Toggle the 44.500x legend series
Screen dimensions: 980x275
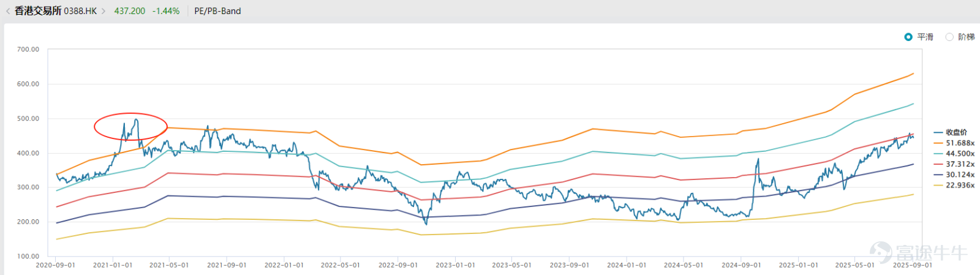point(954,154)
